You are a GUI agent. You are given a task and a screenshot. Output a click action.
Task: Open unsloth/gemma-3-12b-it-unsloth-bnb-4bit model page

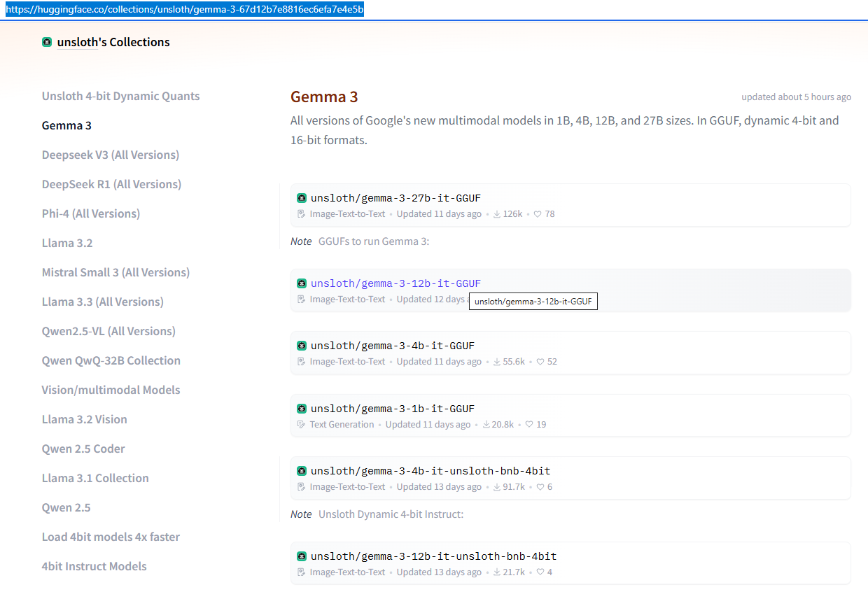434,556
